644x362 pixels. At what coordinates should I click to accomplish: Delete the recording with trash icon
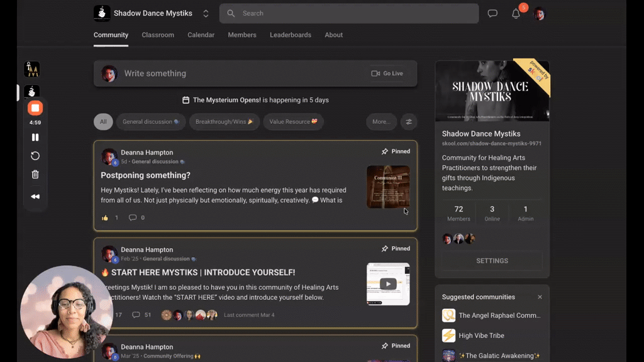point(35,175)
